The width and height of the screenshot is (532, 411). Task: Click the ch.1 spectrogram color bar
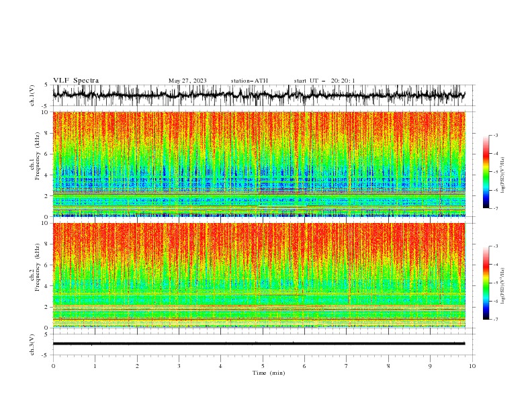tap(486, 172)
